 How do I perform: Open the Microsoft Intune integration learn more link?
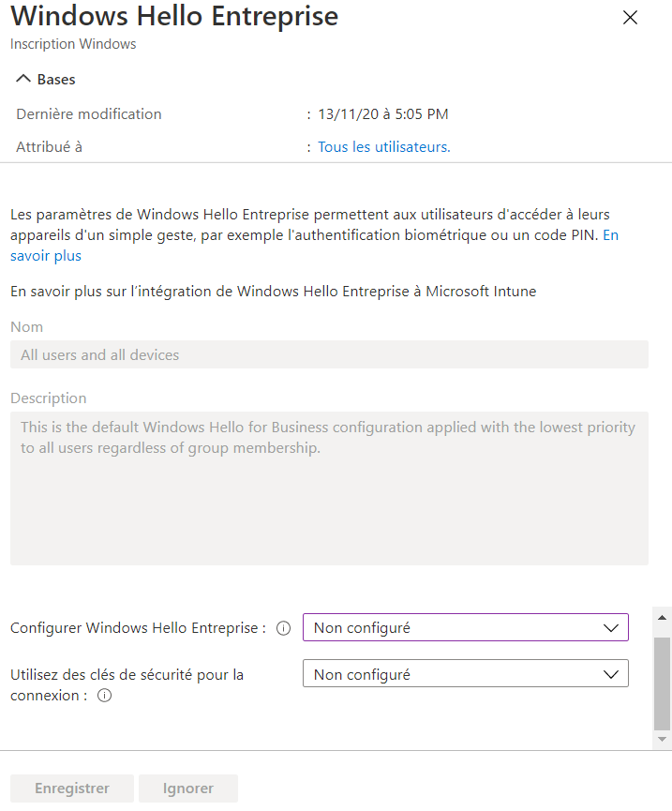(272, 291)
